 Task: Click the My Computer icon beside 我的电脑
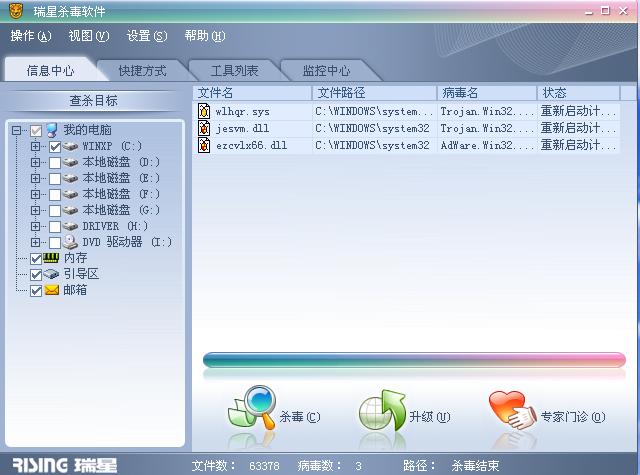52,130
